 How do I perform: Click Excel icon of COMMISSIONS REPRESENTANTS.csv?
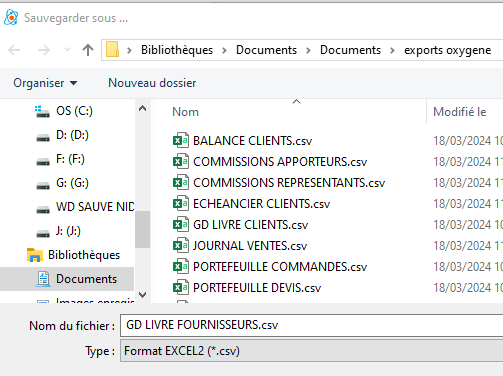(181, 182)
